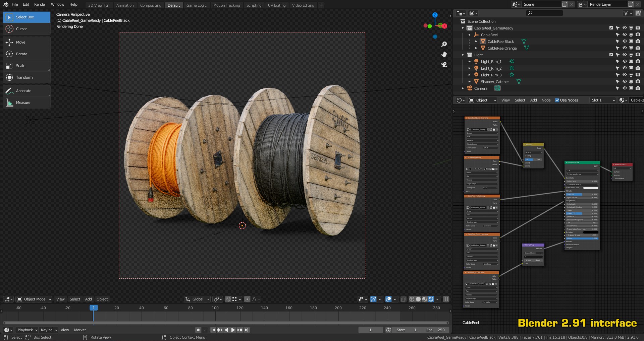Toggle X-ray mode in viewport header

[x=403, y=299]
